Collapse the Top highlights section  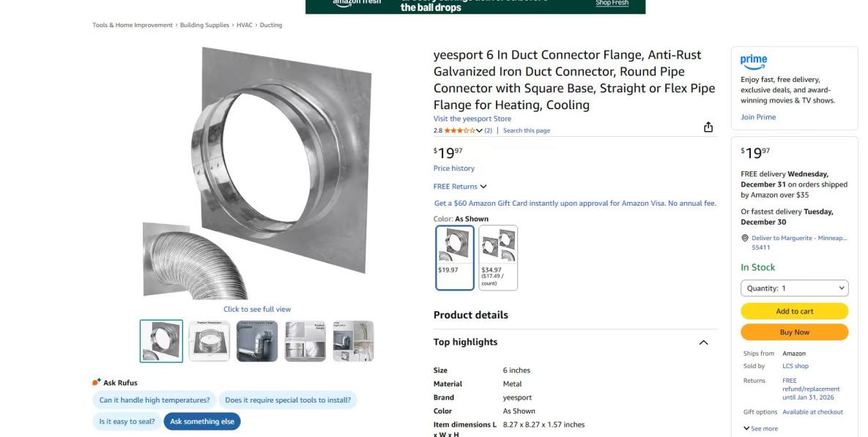pos(704,343)
